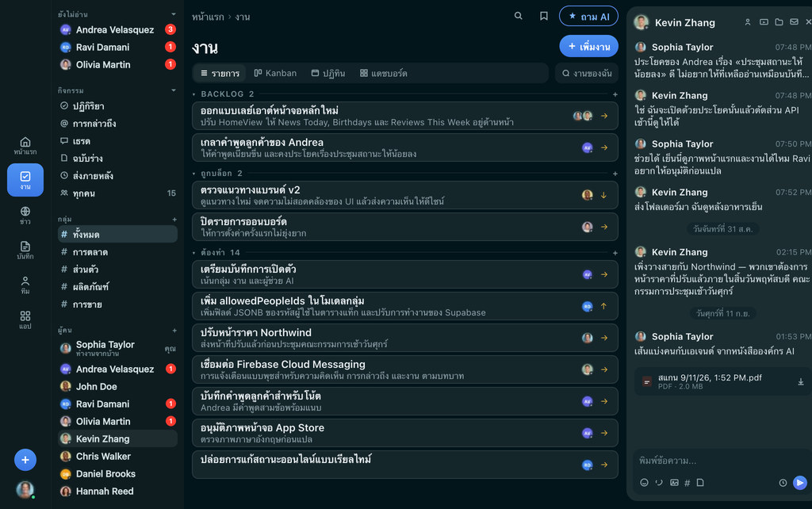Click the round blue plus button in left rail

25,460
